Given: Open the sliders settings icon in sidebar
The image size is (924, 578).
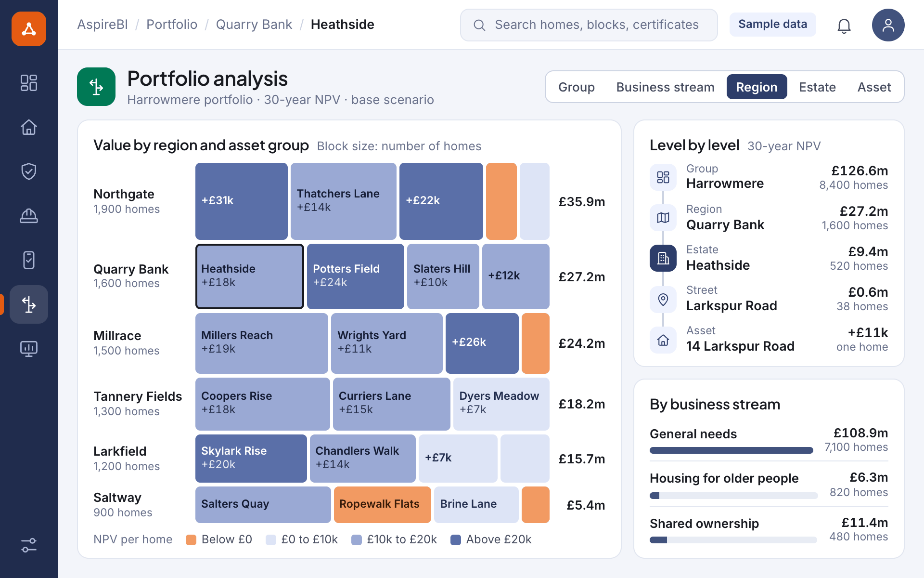Looking at the screenshot, I should [x=29, y=545].
